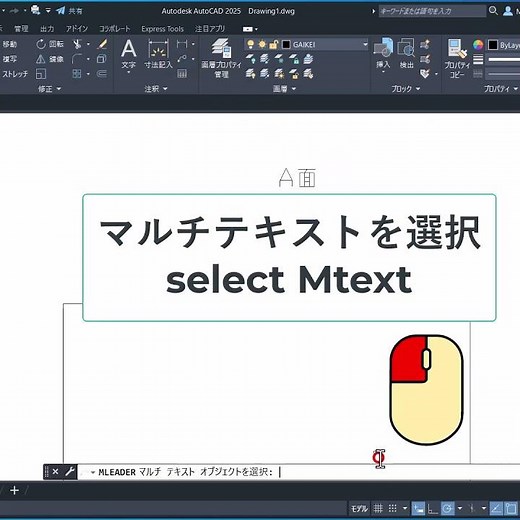Screen dimensions: 520x520
Task: Click the user account icon
Action: point(508,11)
